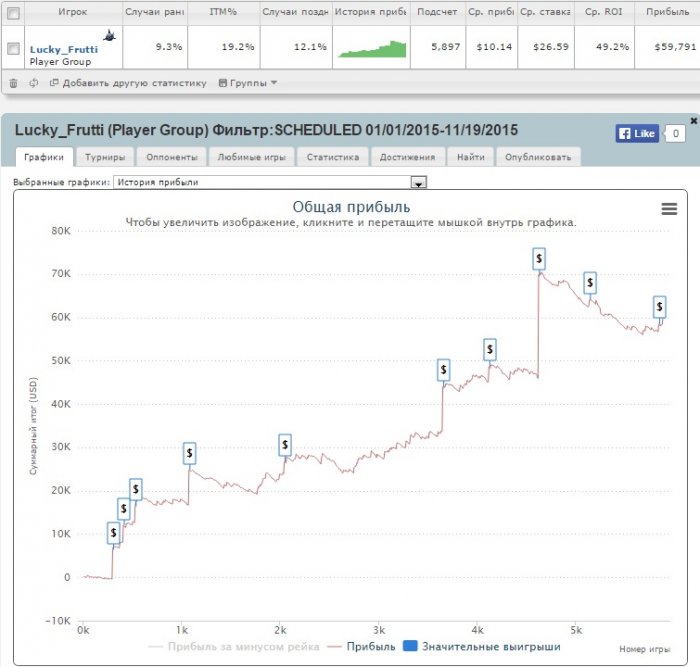Click the dollar marker near 20K
700x667 pixels.
pyautogui.click(x=136, y=489)
